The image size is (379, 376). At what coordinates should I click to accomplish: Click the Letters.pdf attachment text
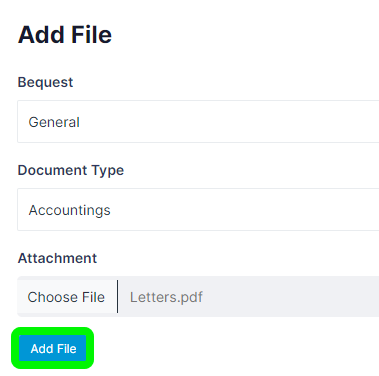coord(166,297)
